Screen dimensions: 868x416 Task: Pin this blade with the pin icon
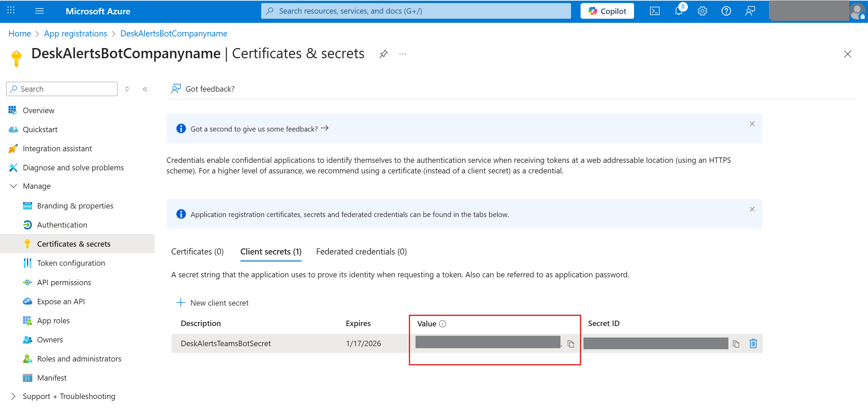[x=383, y=54]
